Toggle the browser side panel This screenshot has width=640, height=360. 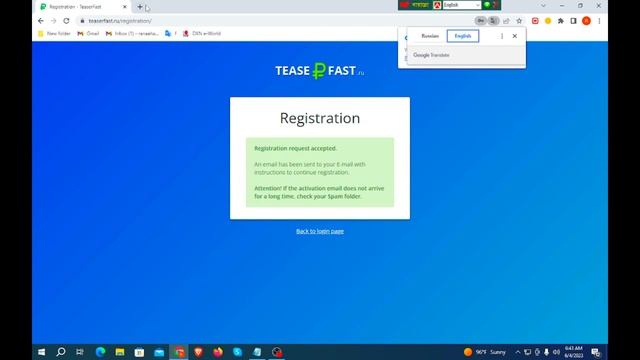pos(573,21)
